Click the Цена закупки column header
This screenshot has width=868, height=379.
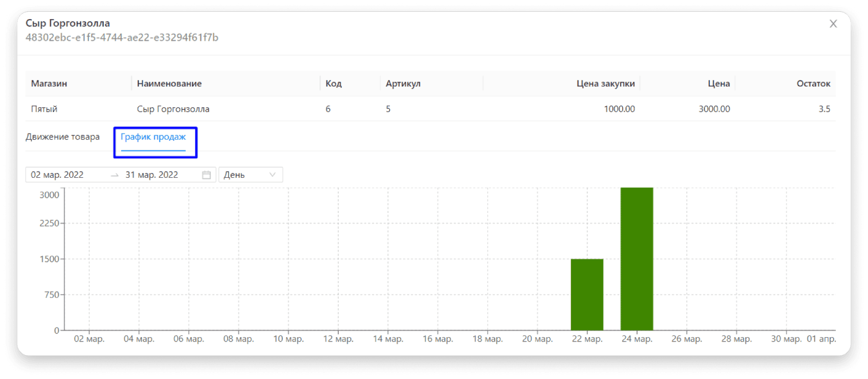tap(605, 83)
